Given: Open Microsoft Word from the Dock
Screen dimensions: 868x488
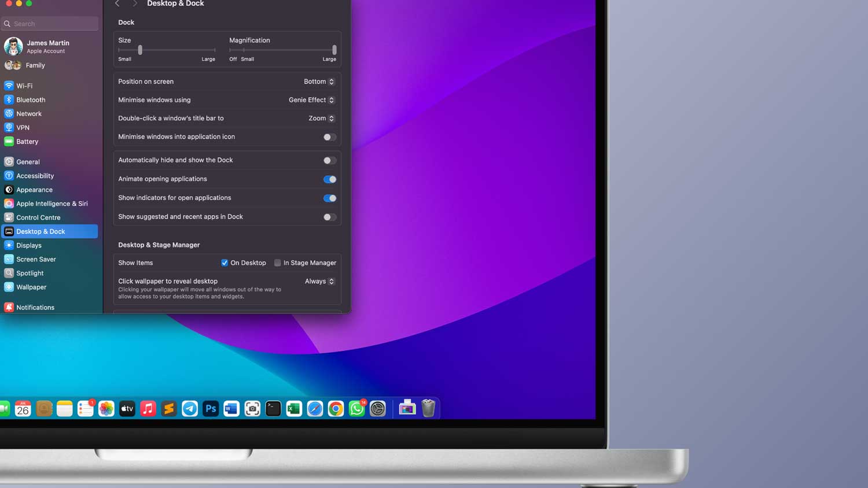Looking at the screenshot, I should pyautogui.click(x=231, y=409).
